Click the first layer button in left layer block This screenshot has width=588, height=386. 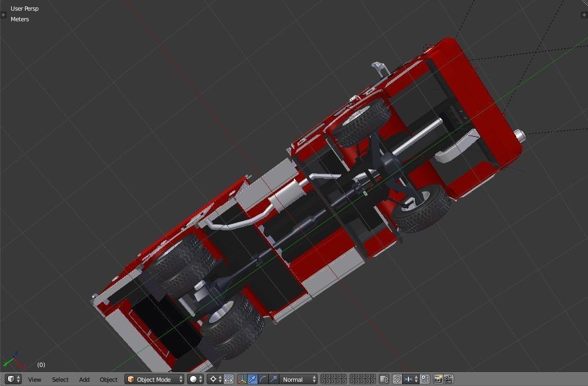tap(323, 376)
